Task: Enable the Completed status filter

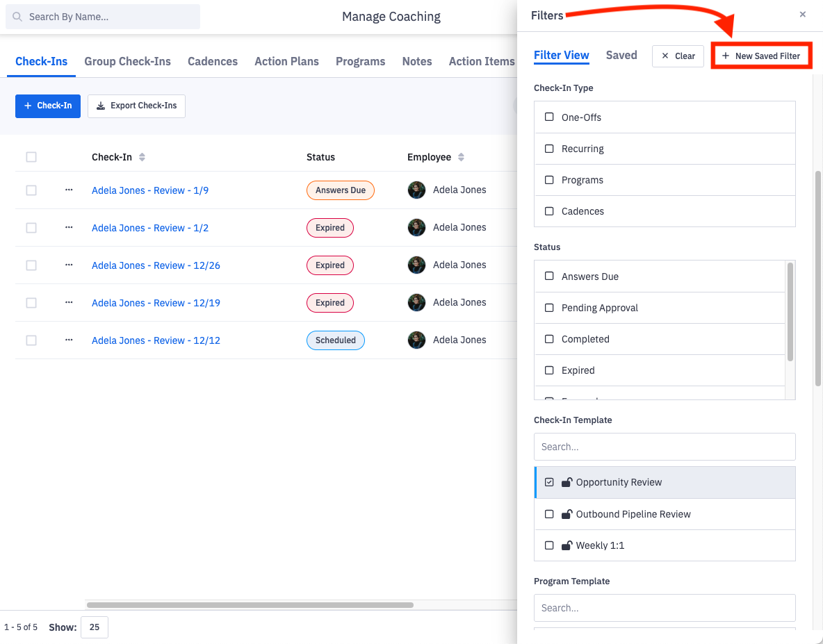Action: click(549, 339)
